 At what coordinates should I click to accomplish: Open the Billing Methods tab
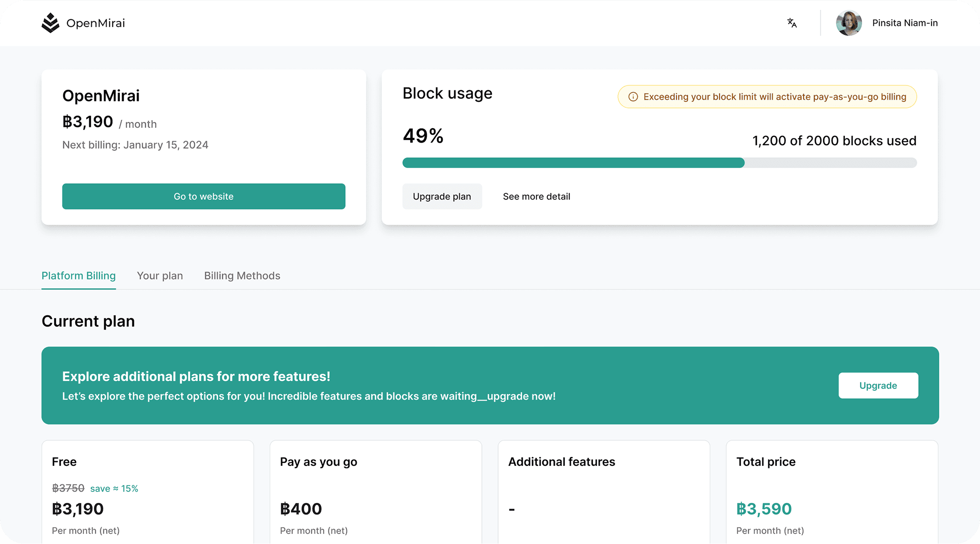(x=242, y=276)
